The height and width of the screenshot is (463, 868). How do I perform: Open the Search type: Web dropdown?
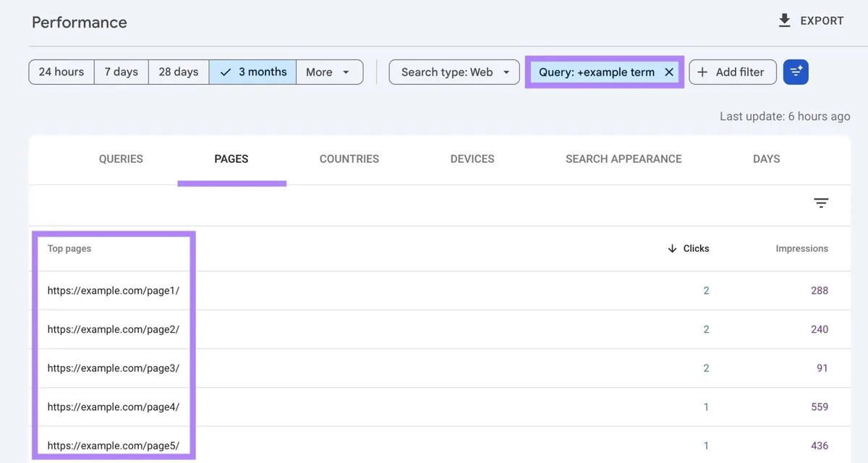point(454,72)
